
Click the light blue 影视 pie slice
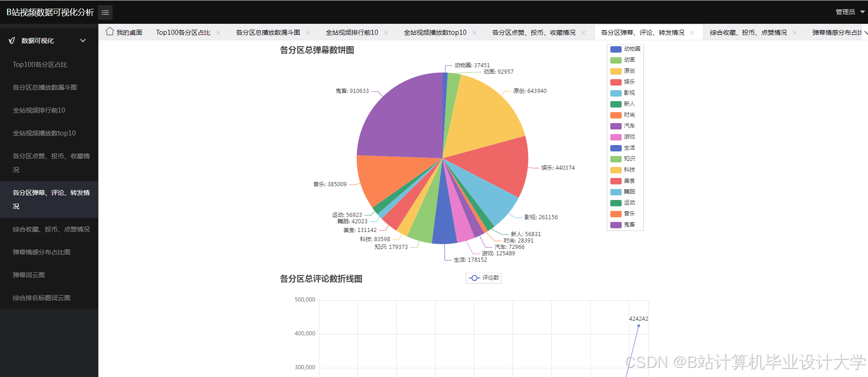click(x=487, y=199)
